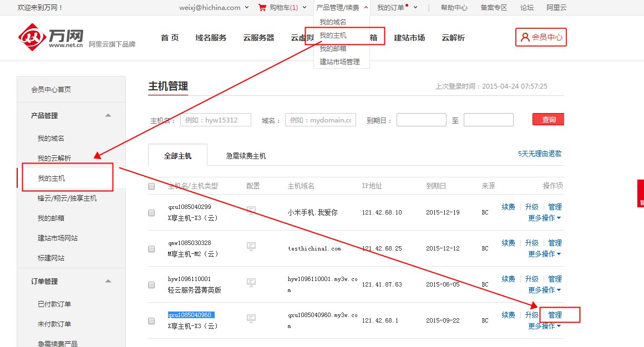Click the red 查询 button
This screenshot has width=644, height=347.
548,120
